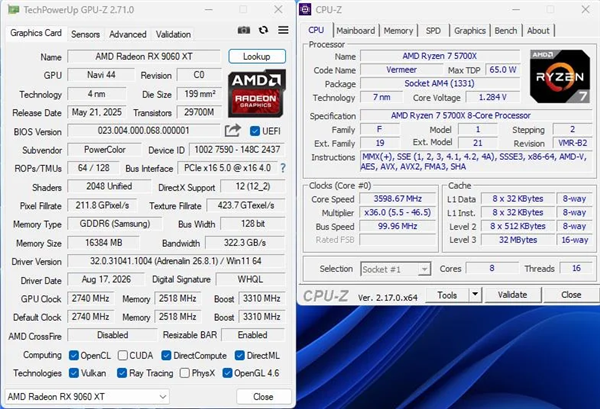Click the Digital Signature value WHQL

click(x=250, y=279)
